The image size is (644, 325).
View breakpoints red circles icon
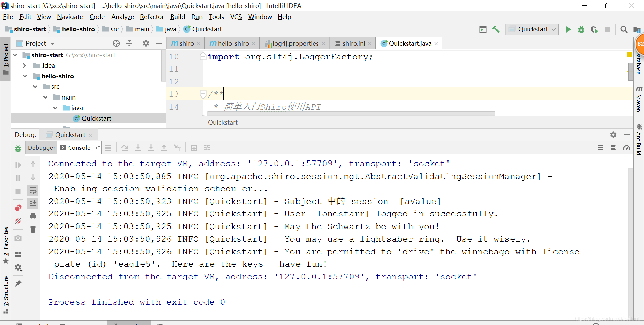click(x=18, y=208)
